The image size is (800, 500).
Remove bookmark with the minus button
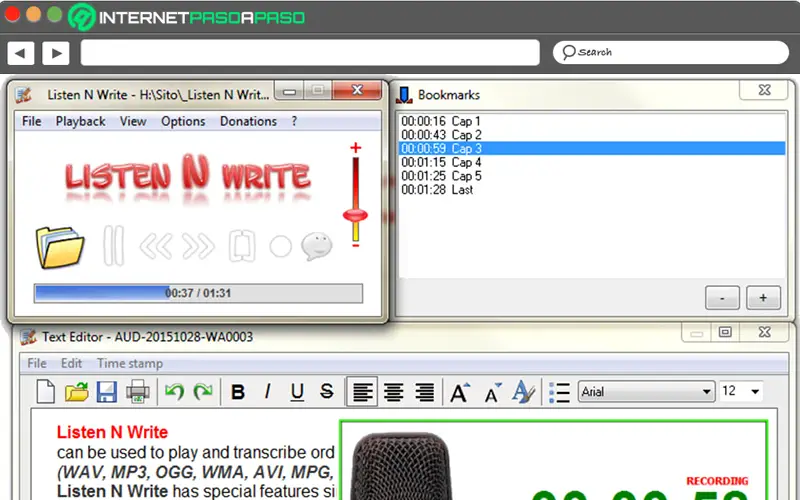pos(722,298)
